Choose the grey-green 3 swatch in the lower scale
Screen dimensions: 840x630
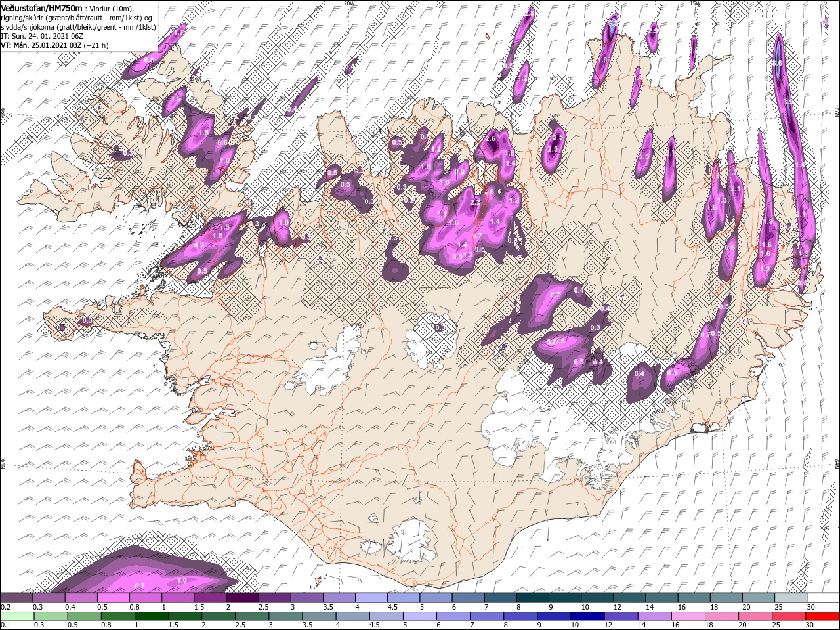pos(285,616)
